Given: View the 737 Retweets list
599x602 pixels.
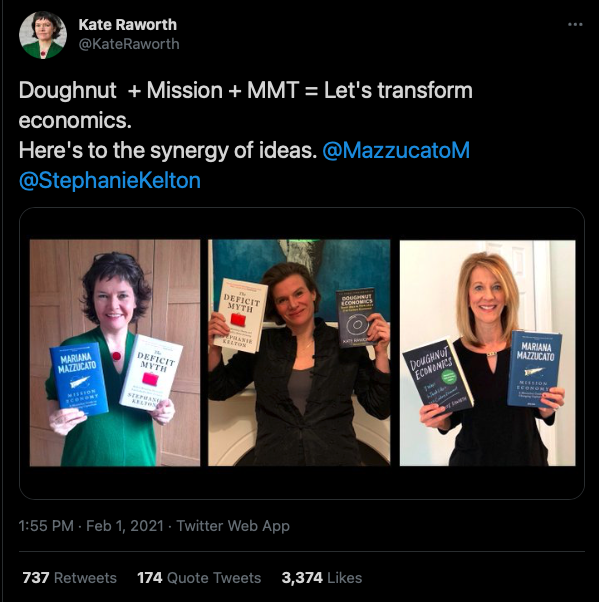Looking at the screenshot, I should [69, 577].
